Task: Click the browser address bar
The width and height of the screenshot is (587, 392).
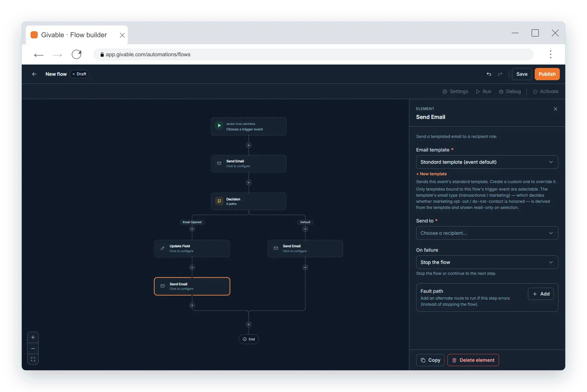Action: [x=313, y=54]
